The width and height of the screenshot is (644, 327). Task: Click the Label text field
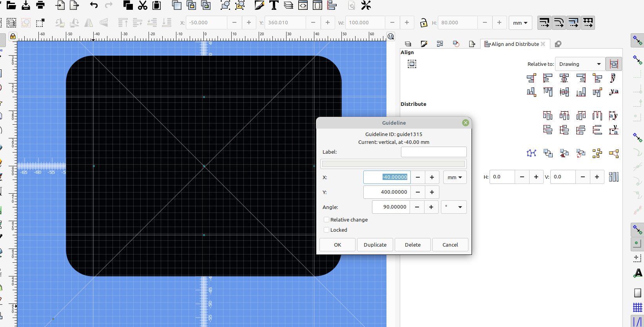(x=434, y=152)
